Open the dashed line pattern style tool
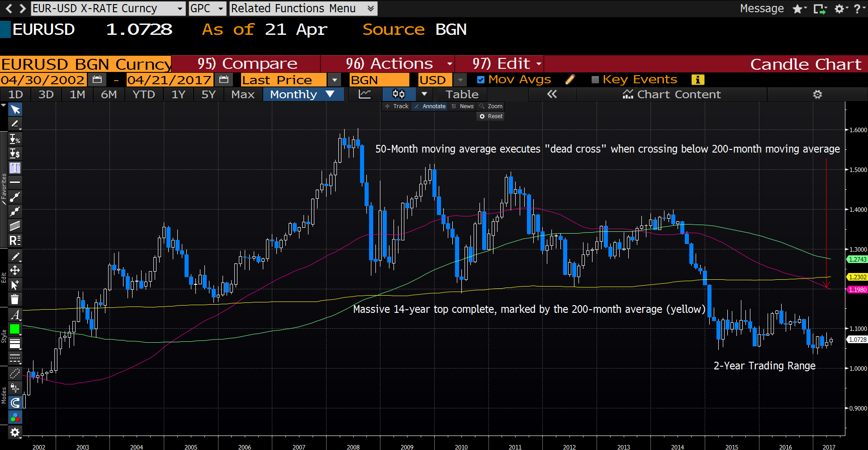 [x=15, y=358]
